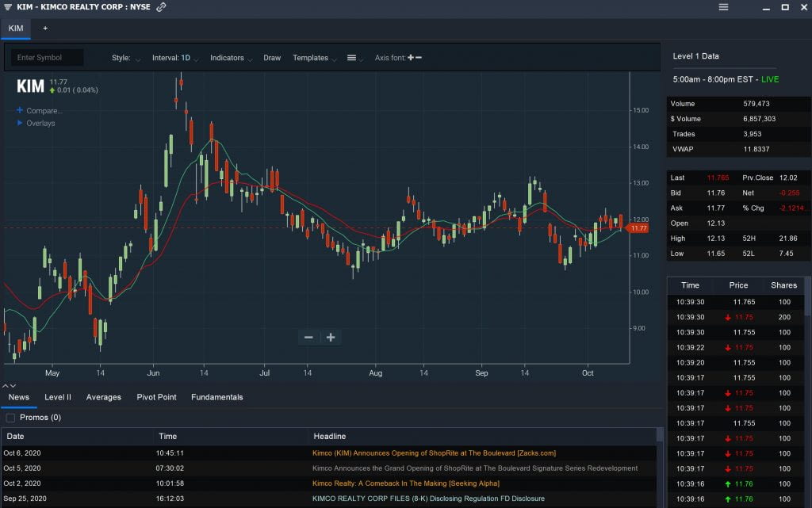Screen dimensions: 812x508
Task: Open the Indicators dropdown
Action: (231, 58)
